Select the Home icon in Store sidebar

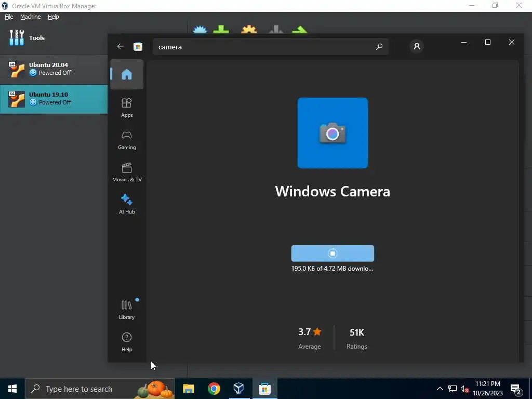(x=127, y=74)
